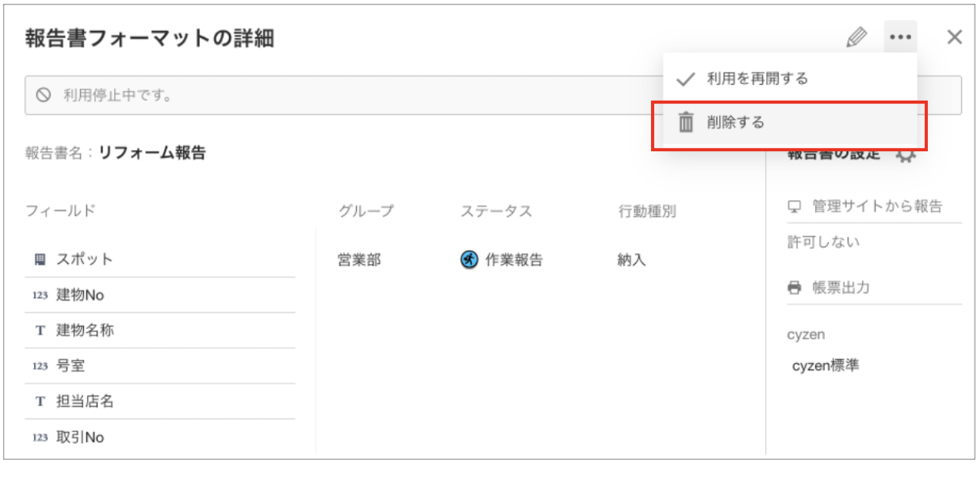Viewport: 980px width, 478px height.
Task: Click the 123 icon beside 建物No
Action: tap(40, 296)
